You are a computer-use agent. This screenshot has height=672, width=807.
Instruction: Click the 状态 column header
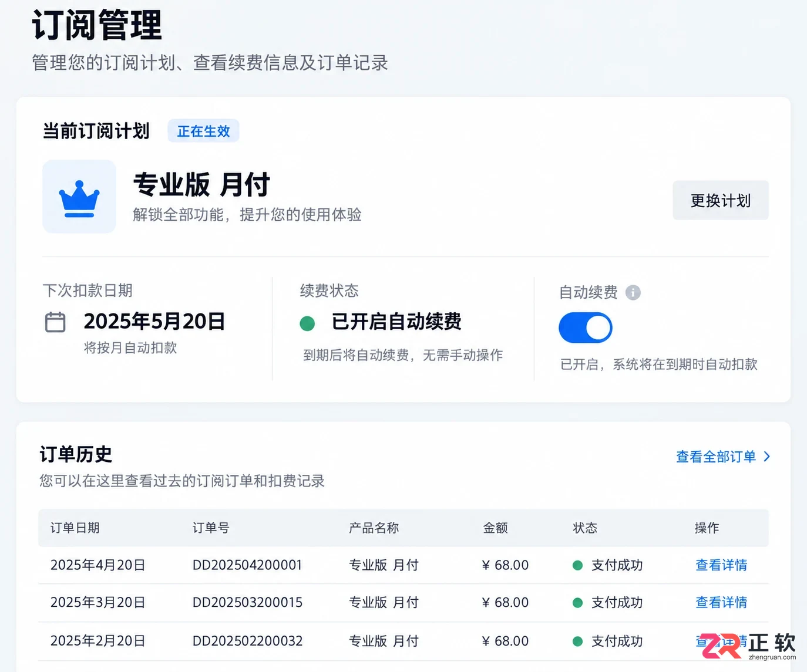coord(585,528)
